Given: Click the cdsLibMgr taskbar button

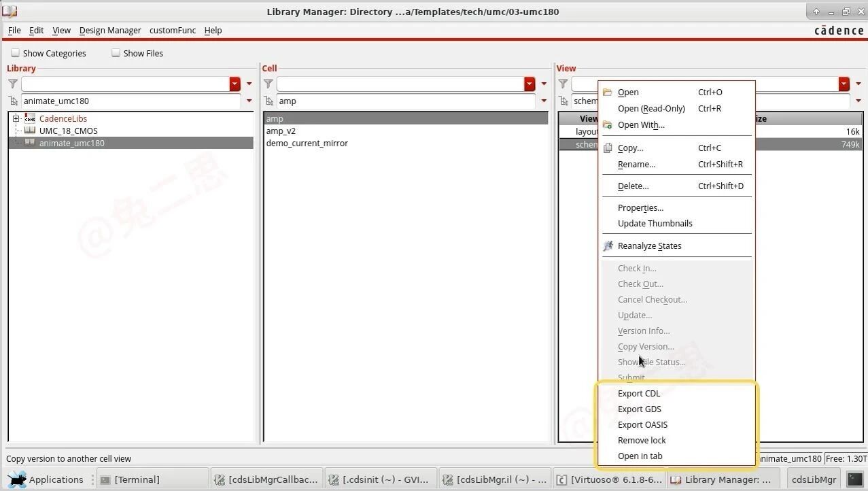Looking at the screenshot, I should click(814, 479).
